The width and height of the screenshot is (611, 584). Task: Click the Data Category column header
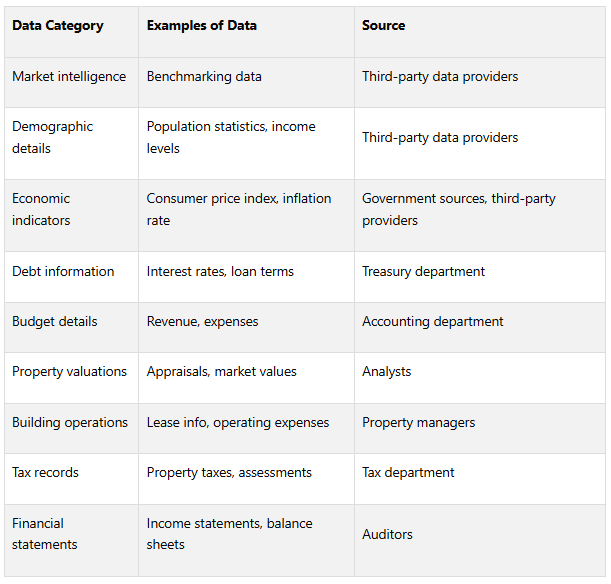tap(58, 25)
